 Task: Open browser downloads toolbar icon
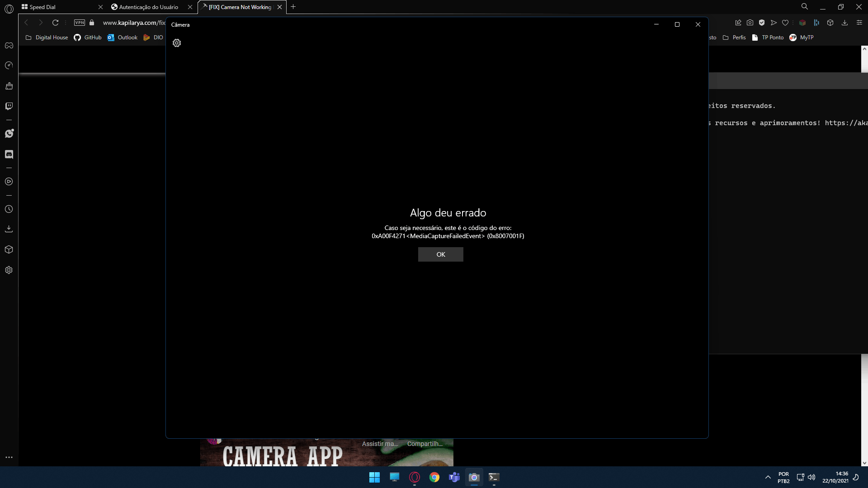[844, 23]
